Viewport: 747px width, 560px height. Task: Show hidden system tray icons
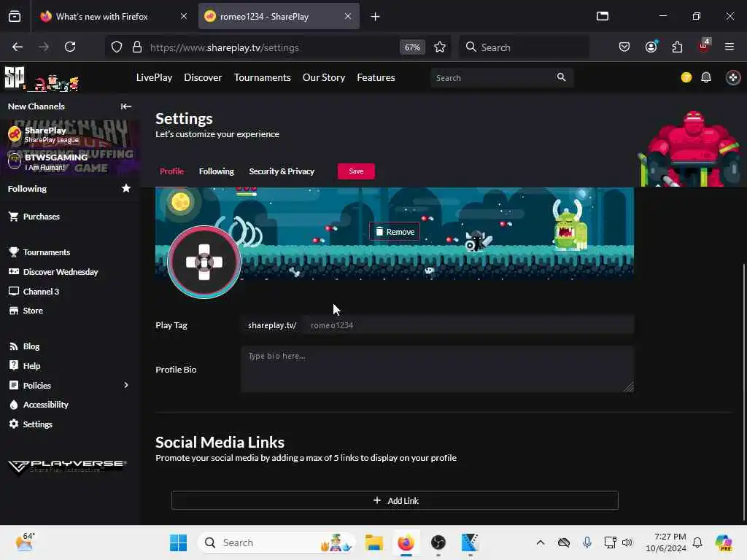[541, 542]
